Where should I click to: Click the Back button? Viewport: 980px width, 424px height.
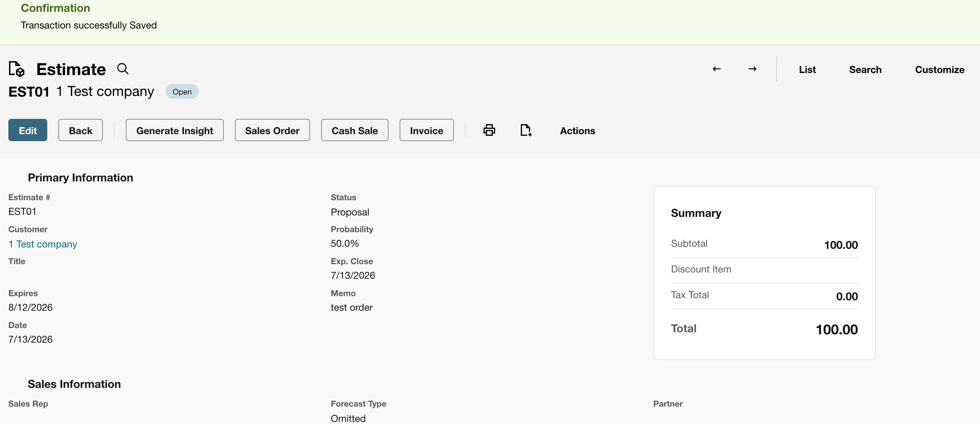coord(80,130)
